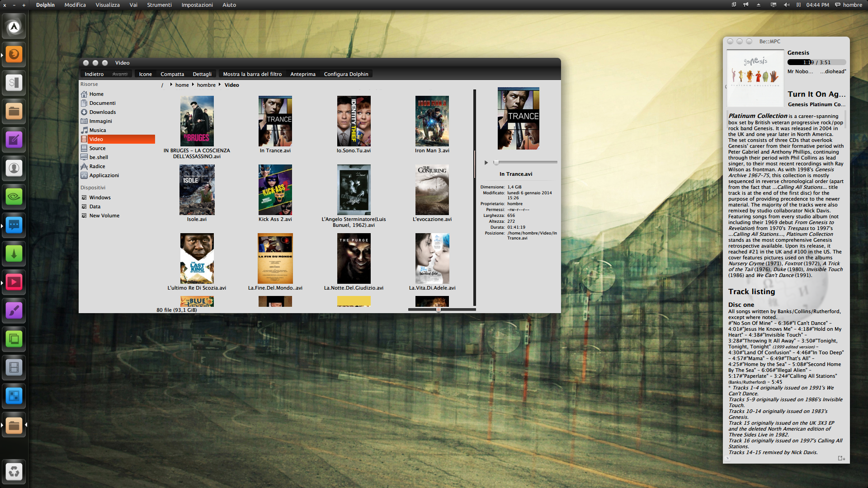868x488 pixels.
Task: Click the file view vertical scrollbar
Action: pyautogui.click(x=474, y=197)
